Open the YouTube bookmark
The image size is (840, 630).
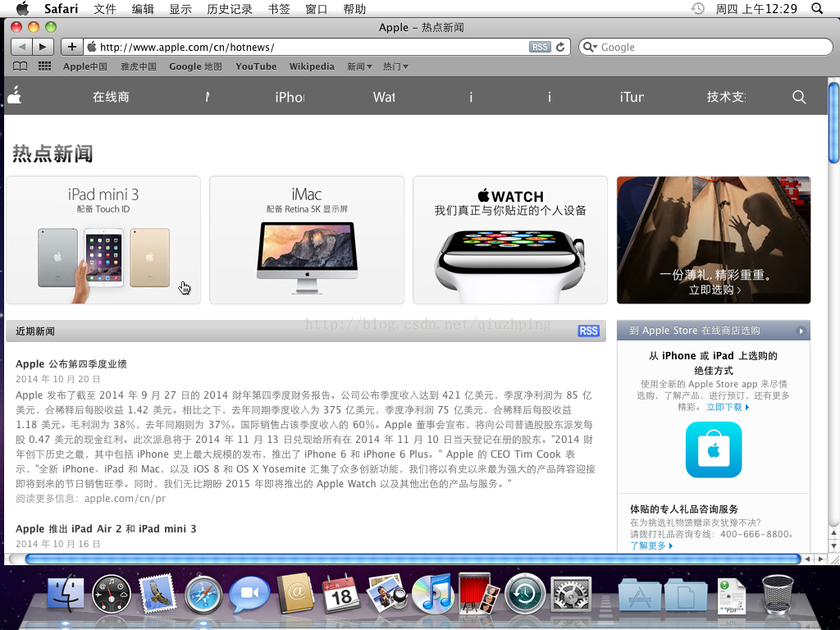tap(256, 66)
